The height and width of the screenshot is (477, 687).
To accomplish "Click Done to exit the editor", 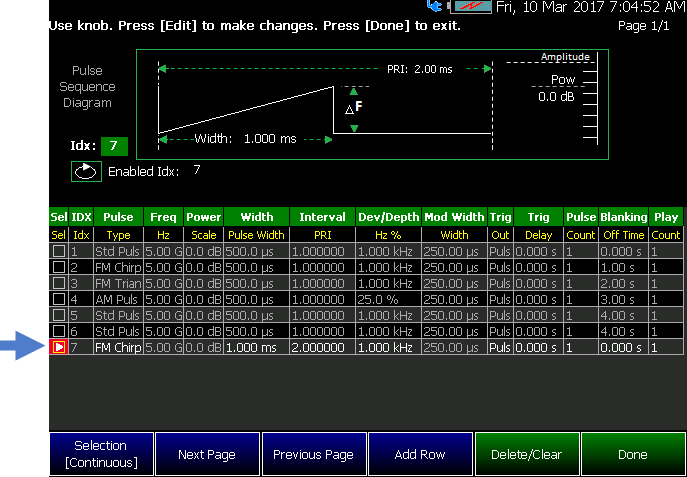I will [x=633, y=455].
